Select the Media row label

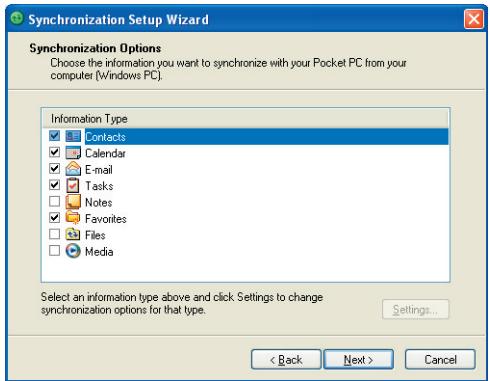point(99,251)
